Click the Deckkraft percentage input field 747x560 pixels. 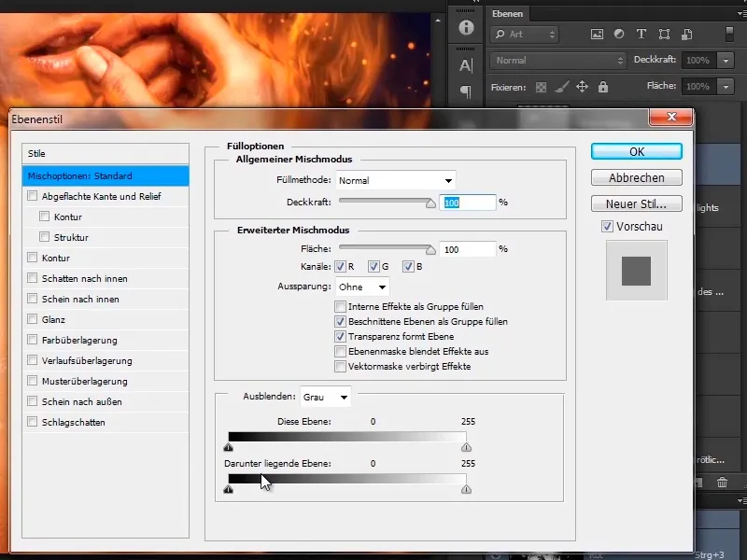pyautogui.click(x=468, y=203)
